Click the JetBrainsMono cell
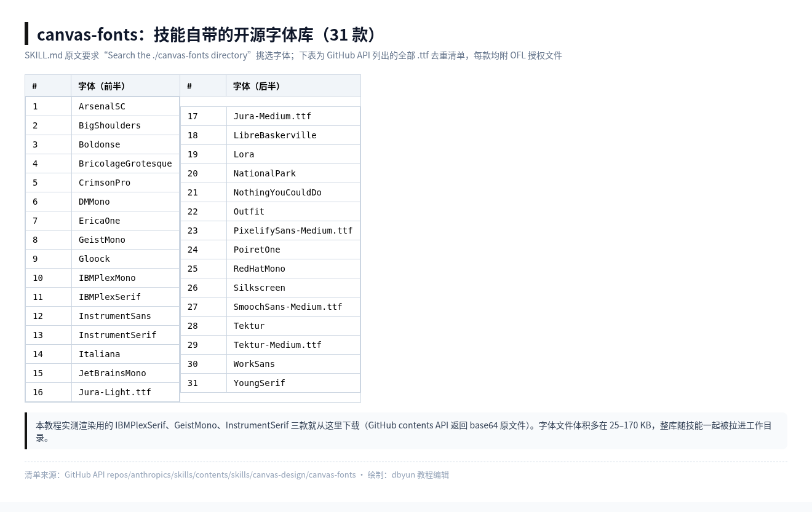Viewport: 812px width, 512px height. click(x=125, y=373)
